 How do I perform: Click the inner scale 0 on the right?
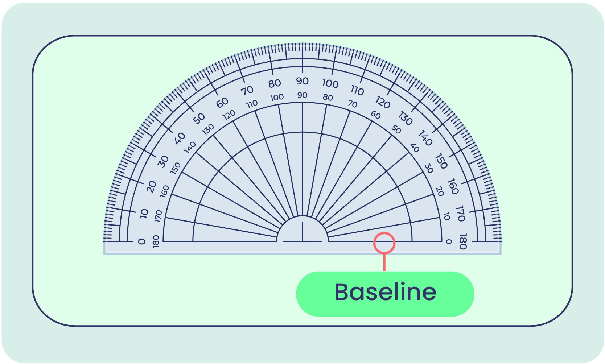[449, 242]
